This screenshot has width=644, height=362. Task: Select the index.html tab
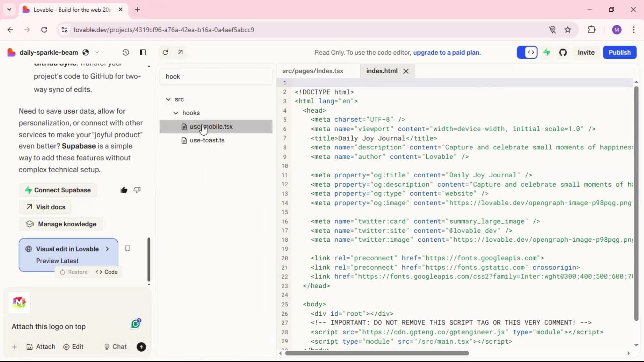pos(382,71)
